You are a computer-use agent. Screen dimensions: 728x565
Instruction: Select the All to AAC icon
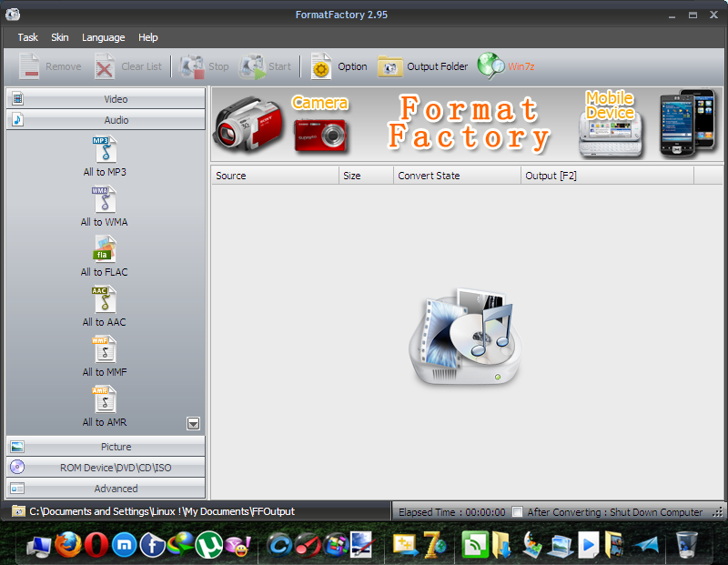(105, 299)
